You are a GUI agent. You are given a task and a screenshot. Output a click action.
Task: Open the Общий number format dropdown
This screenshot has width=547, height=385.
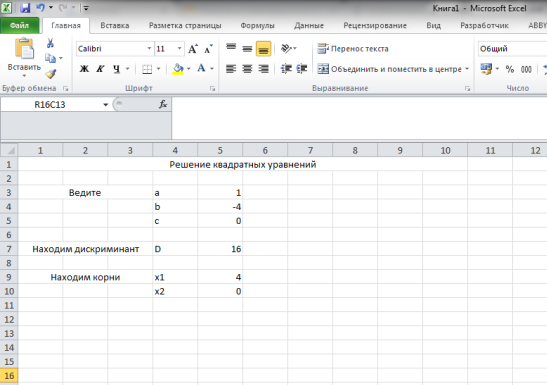[512, 49]
